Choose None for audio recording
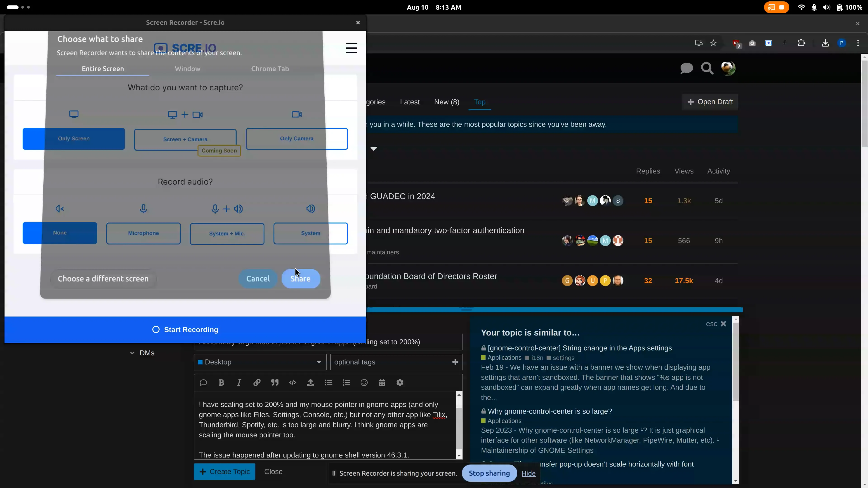The image size is (868, 488). click(60, 233)
